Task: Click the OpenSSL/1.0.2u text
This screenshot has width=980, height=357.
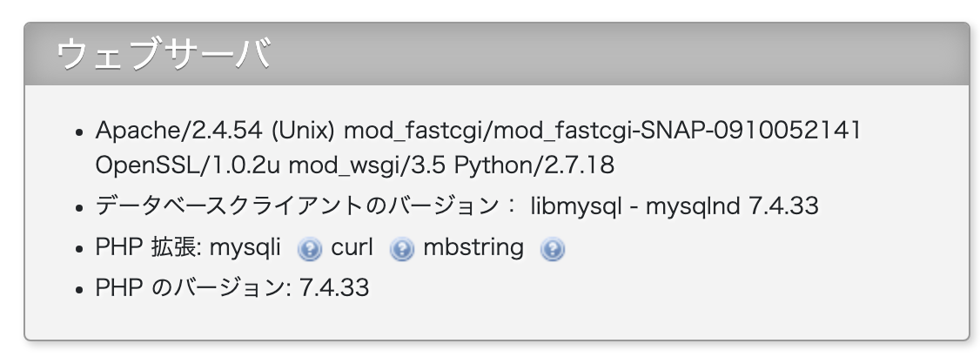Action: (188, 165)
